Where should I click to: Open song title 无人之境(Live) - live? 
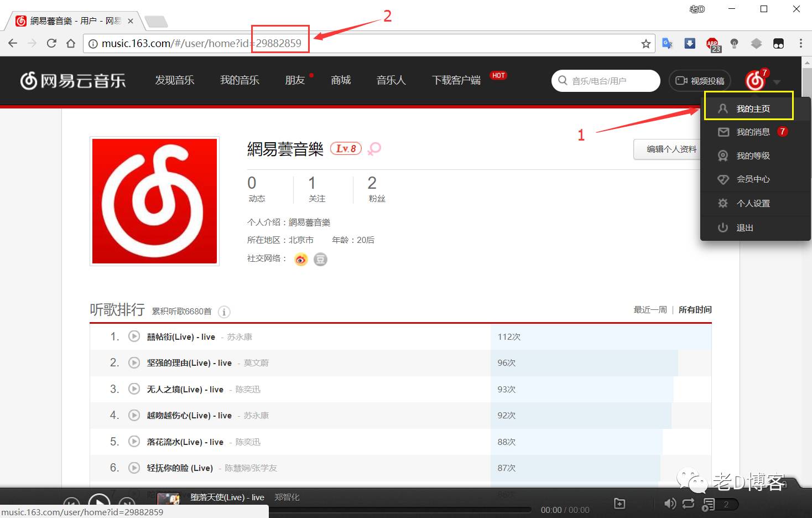tap(185, 389)
